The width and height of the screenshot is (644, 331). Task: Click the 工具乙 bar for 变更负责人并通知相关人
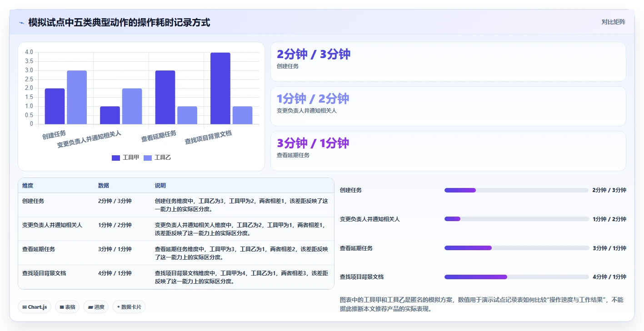click(x=132, y=106)
